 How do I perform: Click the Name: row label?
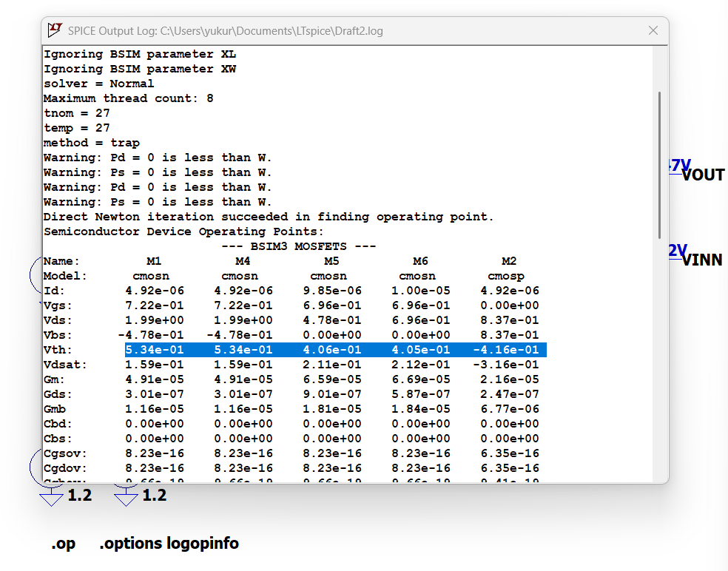click(61, 261)
